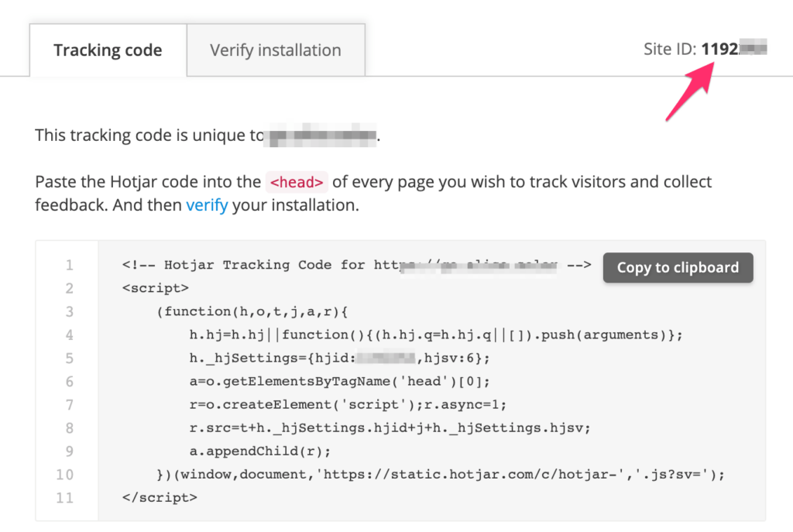Follow the blue verify link

click(x=207, y=207)
